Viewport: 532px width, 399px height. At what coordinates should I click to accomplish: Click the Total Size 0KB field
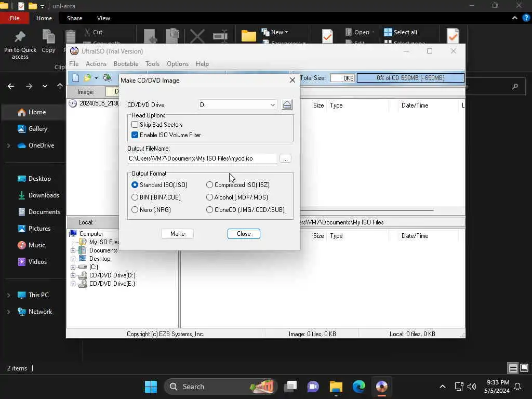point(342,78)
